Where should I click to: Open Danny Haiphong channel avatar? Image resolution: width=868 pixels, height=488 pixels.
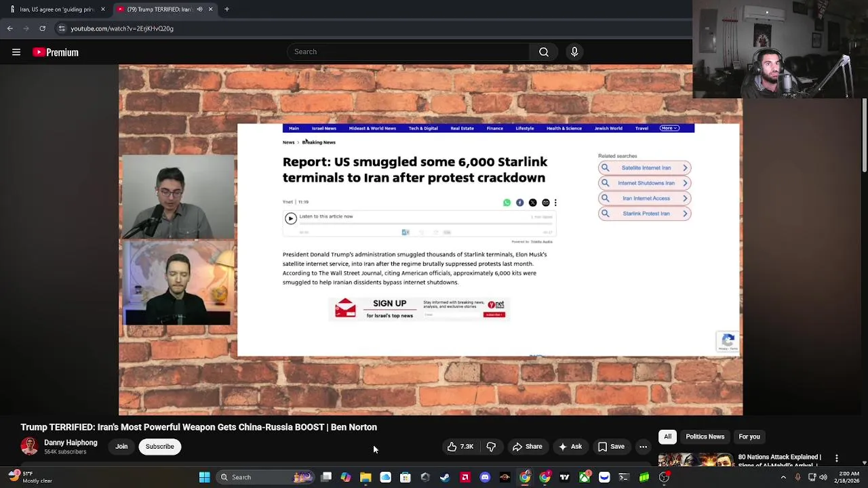(x=29, y=446)
